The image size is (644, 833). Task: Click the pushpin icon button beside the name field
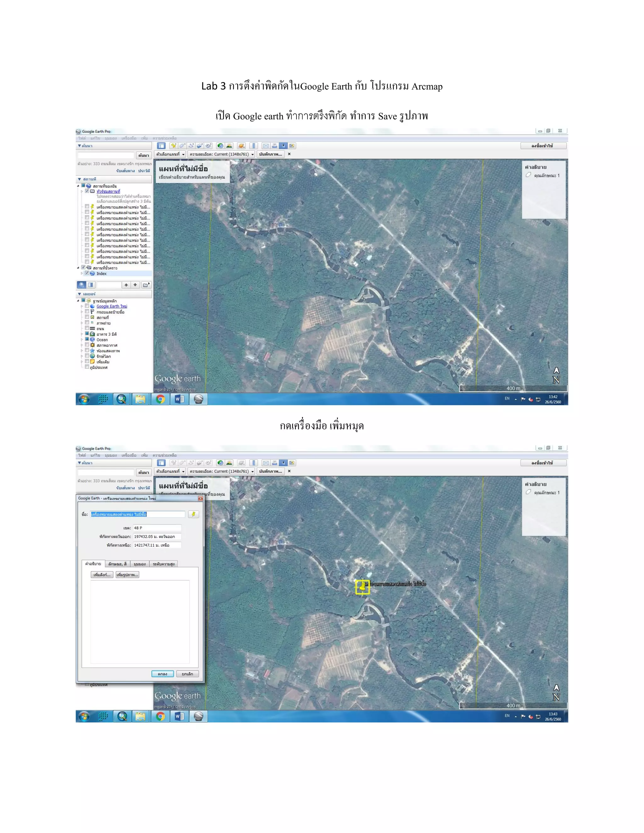(x=193, y=514)
